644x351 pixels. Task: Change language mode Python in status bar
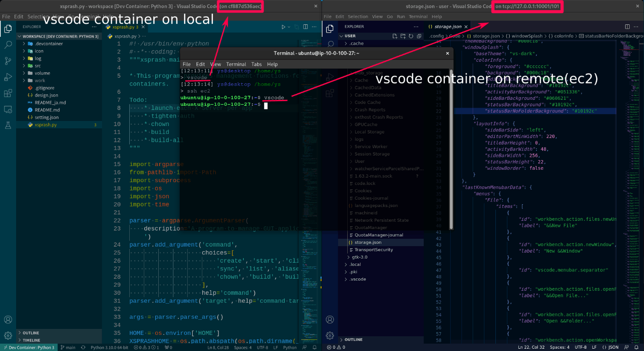[290, 347]
